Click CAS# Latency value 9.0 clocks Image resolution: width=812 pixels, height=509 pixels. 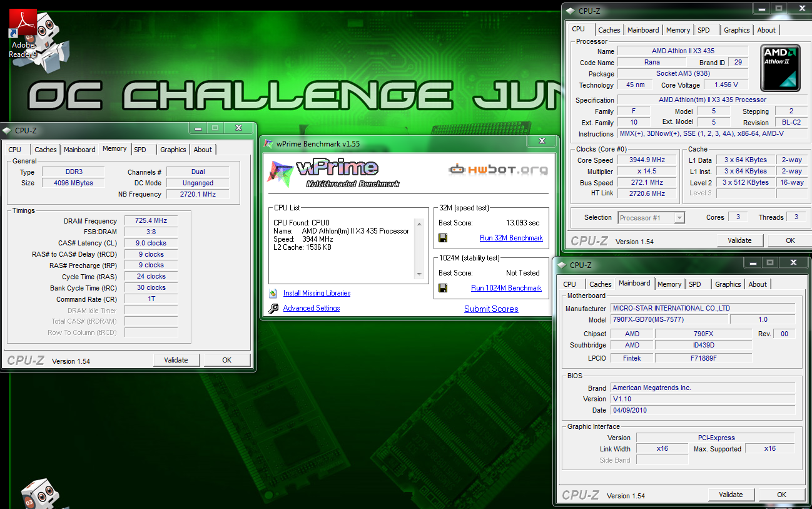pyautogui.click(x=151, y=243)
